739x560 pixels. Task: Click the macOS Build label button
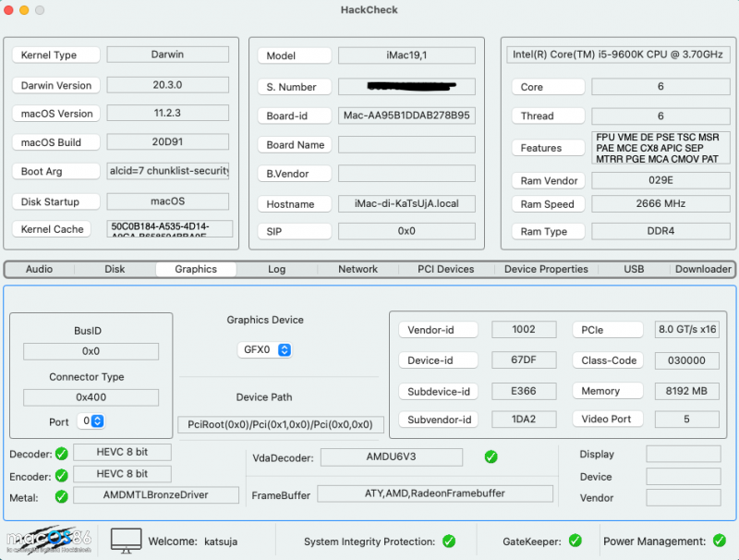point(56,142)
